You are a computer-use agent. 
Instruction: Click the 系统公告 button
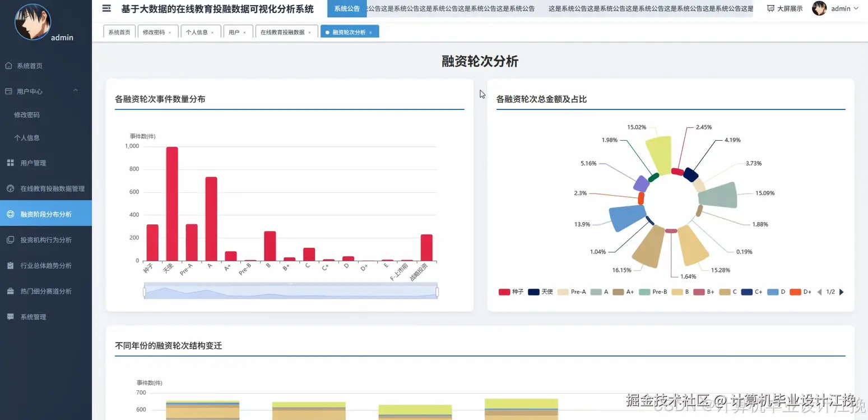pyautogui.click(x=347, y=8)
